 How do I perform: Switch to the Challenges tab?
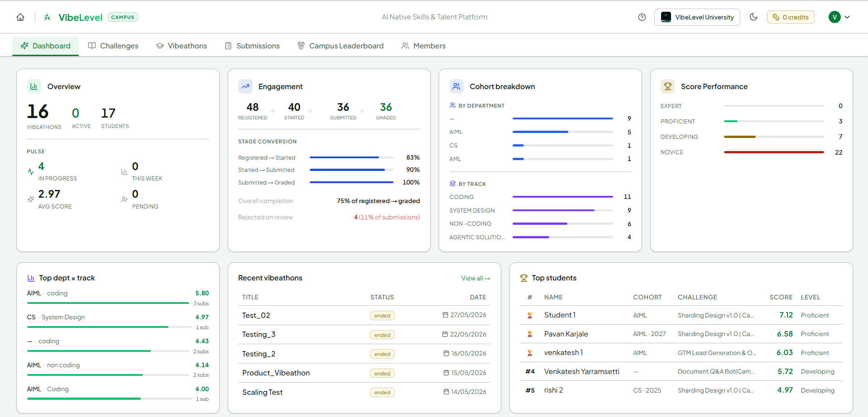click(113, 46)
